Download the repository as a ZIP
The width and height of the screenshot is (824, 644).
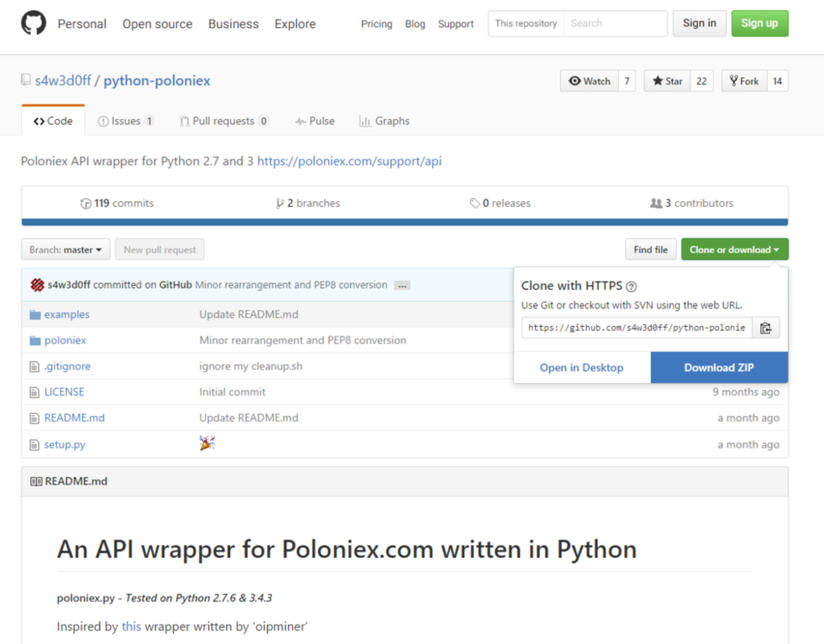point(718,367)
